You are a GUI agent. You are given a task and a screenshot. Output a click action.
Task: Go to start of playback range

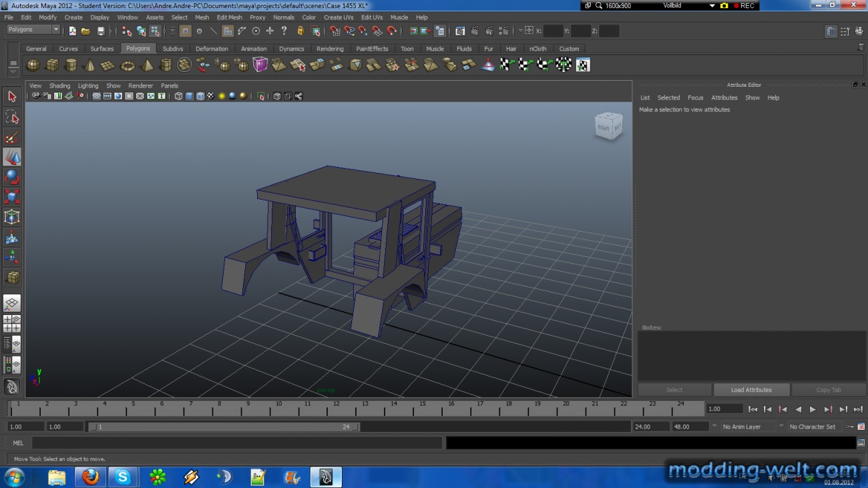pos(752,409)
